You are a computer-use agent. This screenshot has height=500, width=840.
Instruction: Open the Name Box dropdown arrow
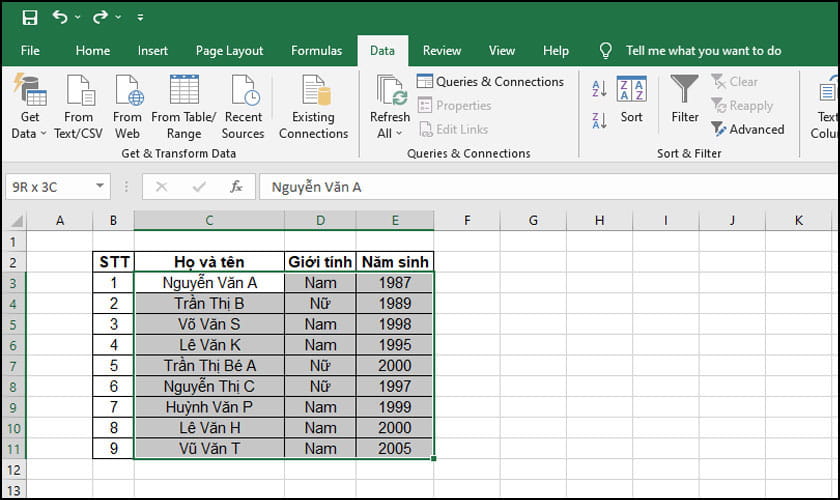click(100, 186)
